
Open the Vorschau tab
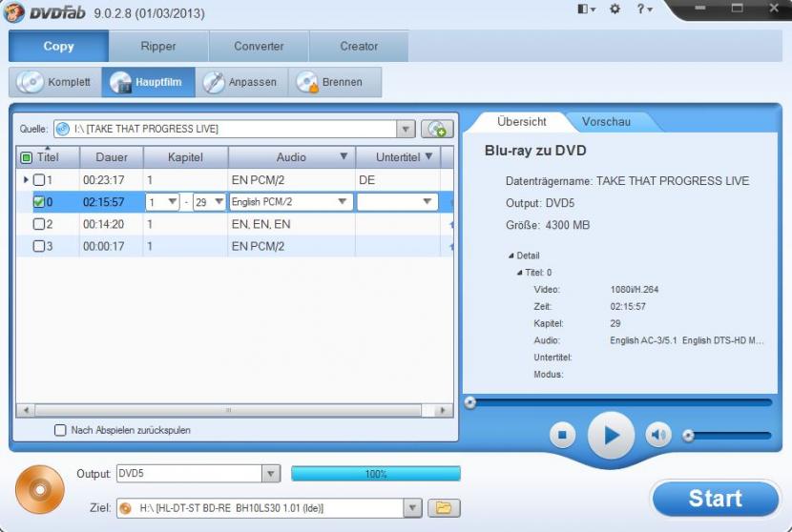tap(606, 122)
